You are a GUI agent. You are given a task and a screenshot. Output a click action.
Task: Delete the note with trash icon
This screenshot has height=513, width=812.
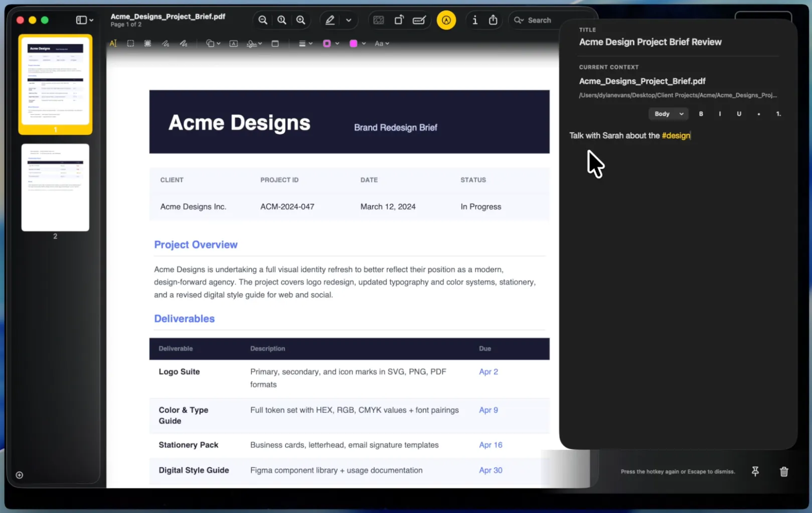784,472
